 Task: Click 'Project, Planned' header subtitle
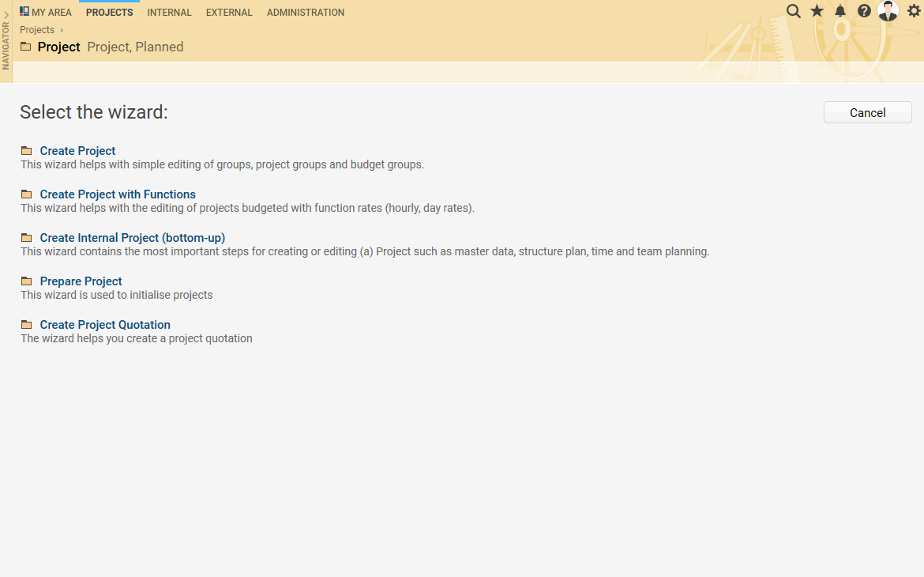(x=135, y=47)
